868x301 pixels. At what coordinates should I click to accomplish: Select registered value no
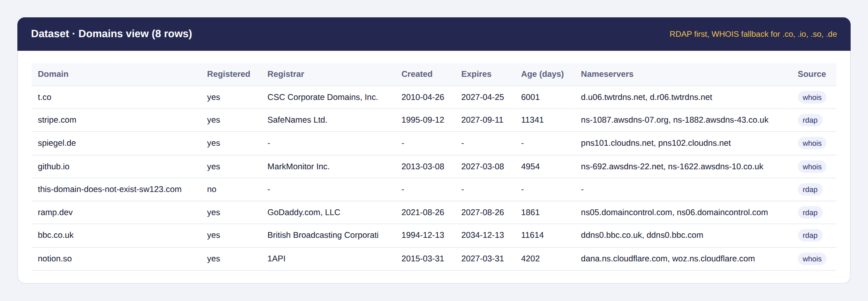(212, 190)
